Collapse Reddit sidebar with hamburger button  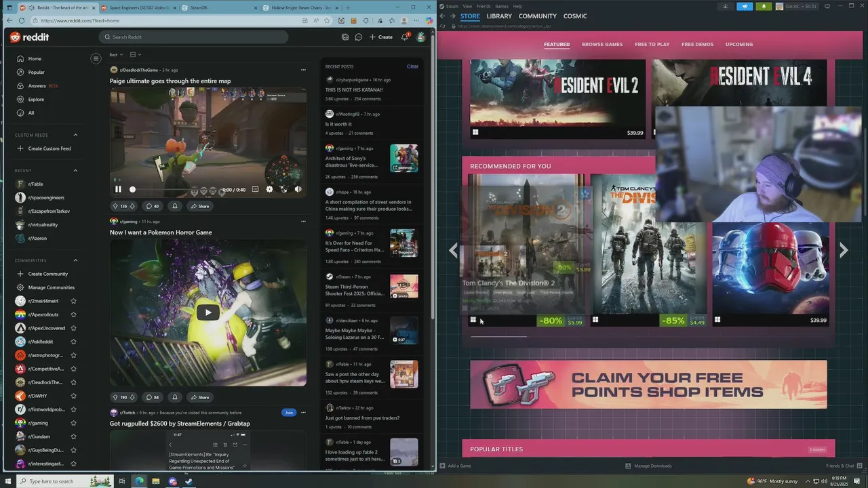pos(96,58)
